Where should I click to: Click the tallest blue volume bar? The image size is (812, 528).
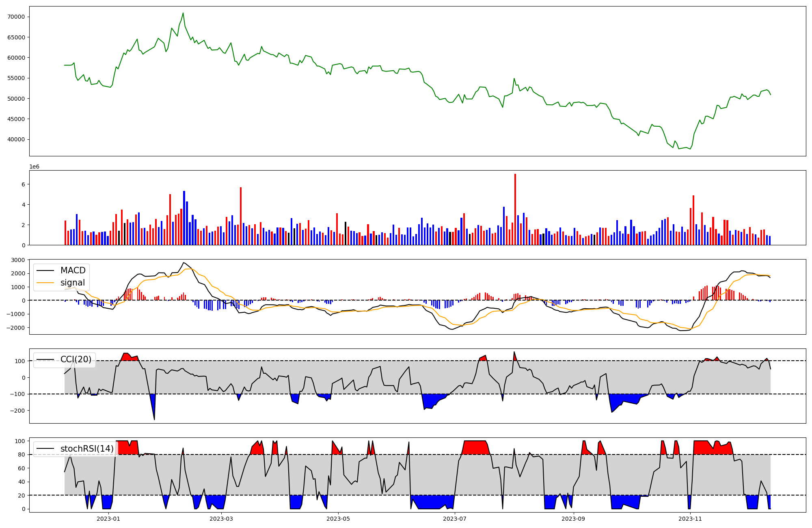pyautogui.click(x=184, y=218)
